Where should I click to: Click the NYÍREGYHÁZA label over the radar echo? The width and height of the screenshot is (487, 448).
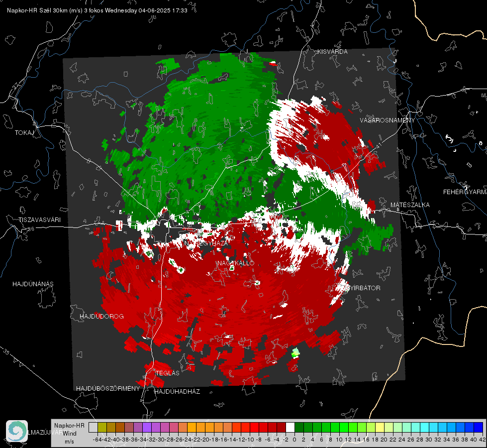205,243
